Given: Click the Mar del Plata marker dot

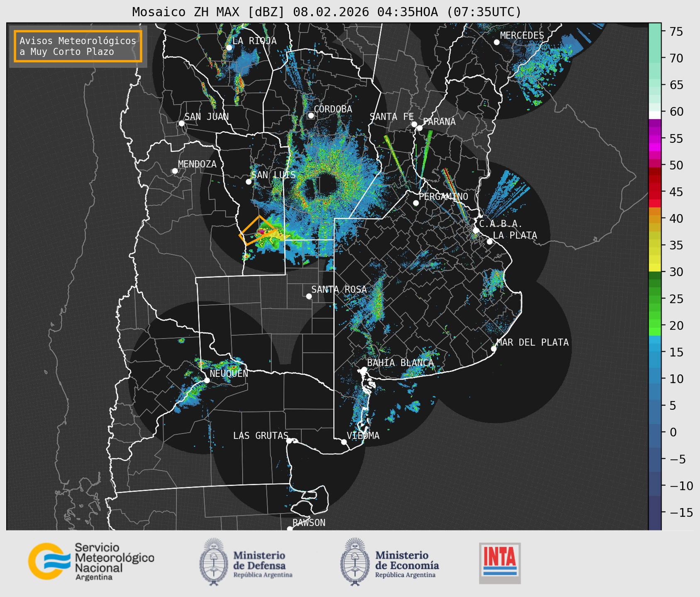Looking at the screenshot, I should (493, 349).
